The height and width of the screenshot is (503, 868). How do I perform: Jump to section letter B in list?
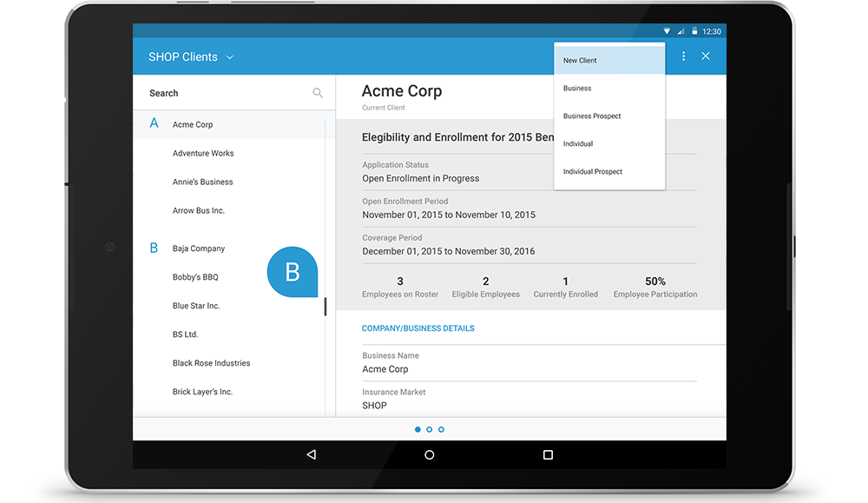click(x=154, y=248)
